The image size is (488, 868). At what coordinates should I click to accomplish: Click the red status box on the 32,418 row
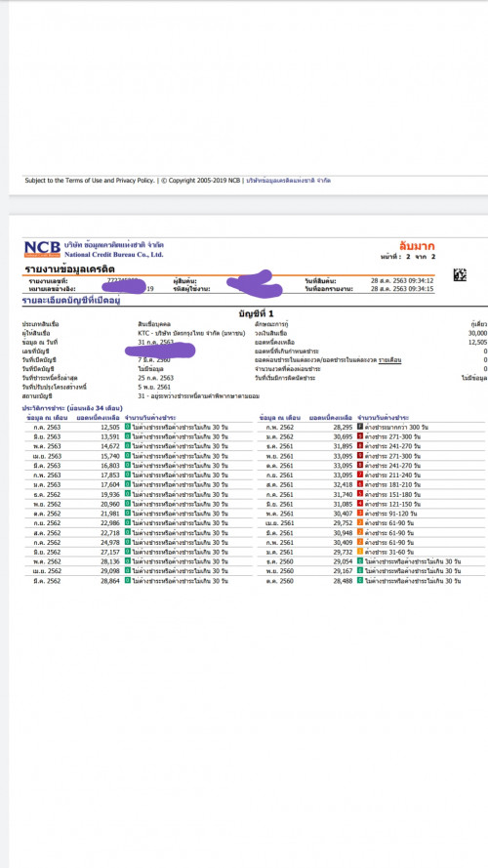coord(359,485)
